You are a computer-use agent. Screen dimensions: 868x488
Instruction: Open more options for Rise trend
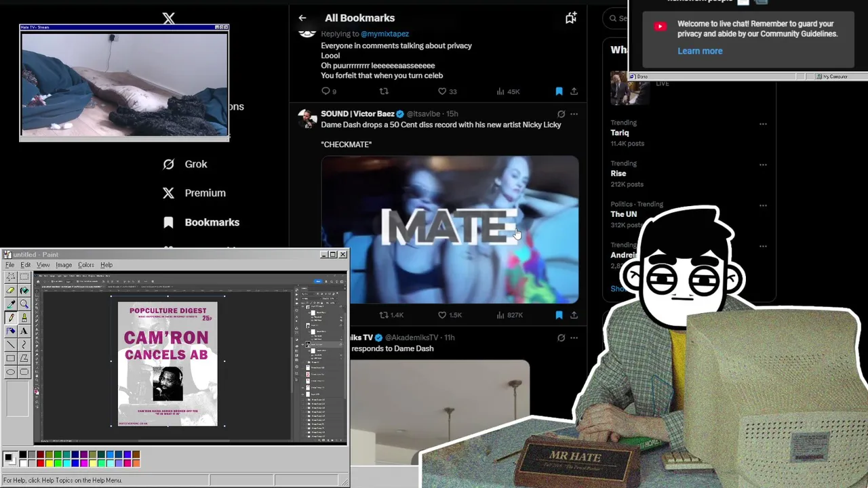tap(763, 165)
